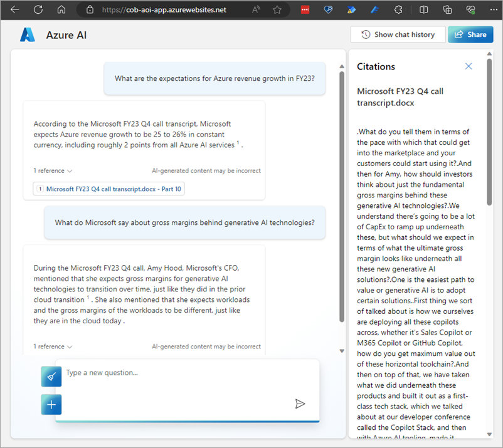Click the question about Azure revenue growth in FY23
The image size is (503, 448).
pos(214,78)
